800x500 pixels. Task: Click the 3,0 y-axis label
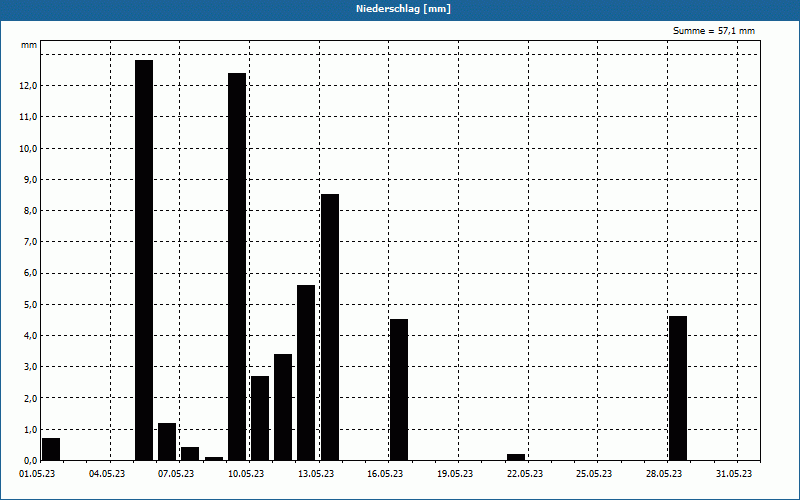click(31, 367)
